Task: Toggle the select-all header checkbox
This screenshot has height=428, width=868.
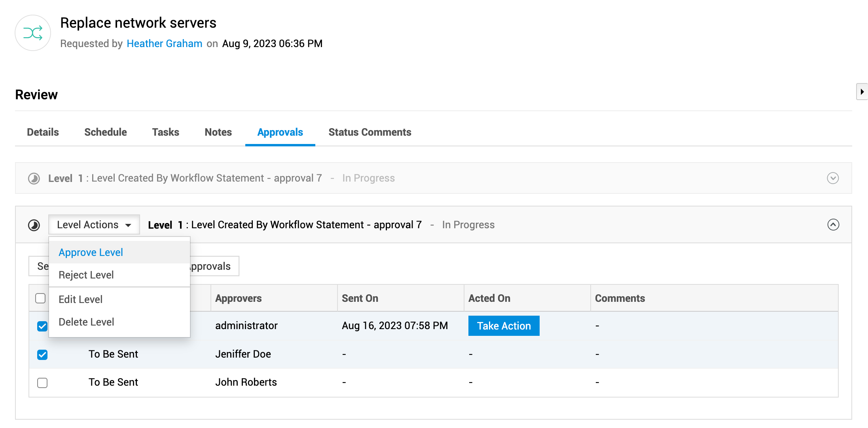Action: pyautogui.click(x=40, y=298)
